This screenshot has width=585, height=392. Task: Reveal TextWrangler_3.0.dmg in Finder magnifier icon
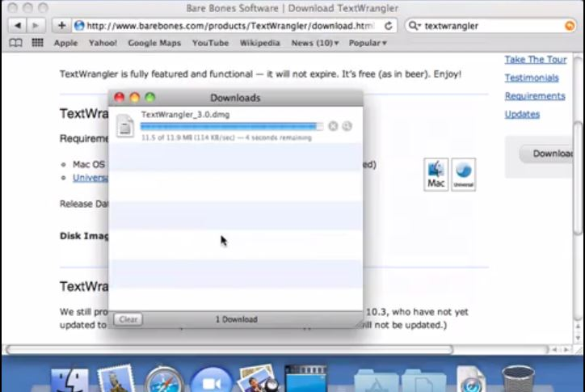click(x=347, y=126)
